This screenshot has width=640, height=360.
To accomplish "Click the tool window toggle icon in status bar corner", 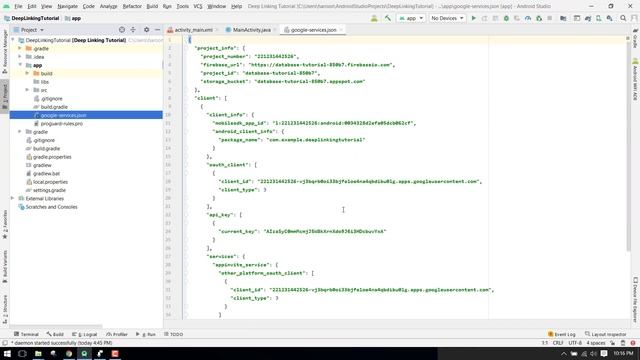I will (x=5, y=343).
